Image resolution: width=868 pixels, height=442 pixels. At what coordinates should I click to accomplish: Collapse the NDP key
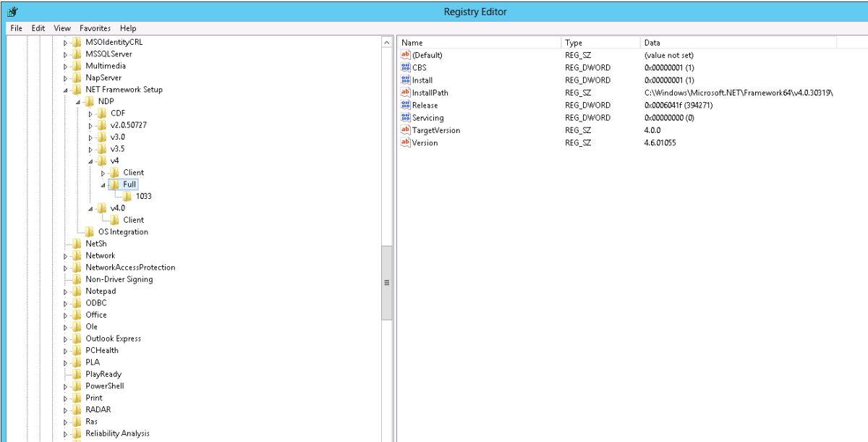(x=79, y=102)
